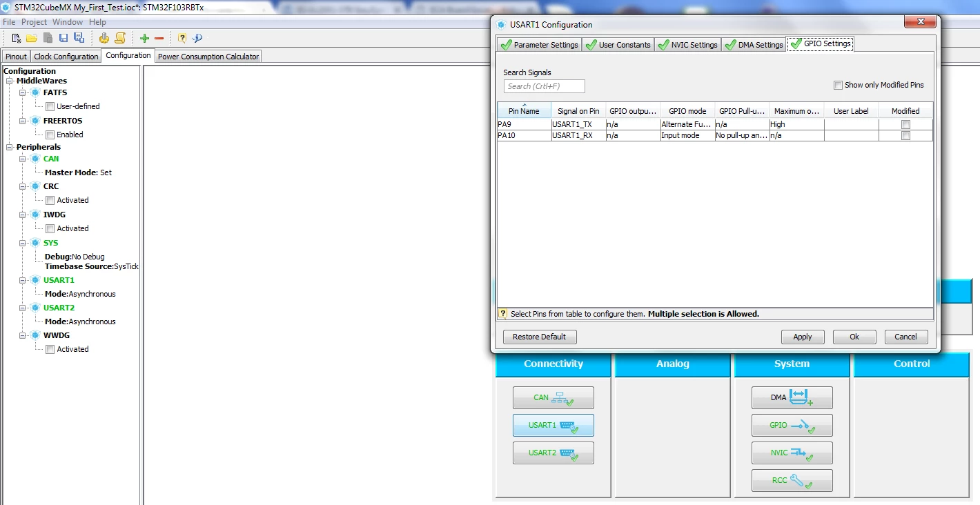Click the Restore Default button

point(540,337)
